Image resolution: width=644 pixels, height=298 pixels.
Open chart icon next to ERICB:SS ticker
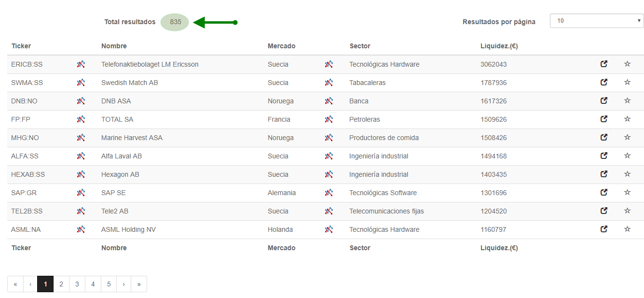(81, 64)
